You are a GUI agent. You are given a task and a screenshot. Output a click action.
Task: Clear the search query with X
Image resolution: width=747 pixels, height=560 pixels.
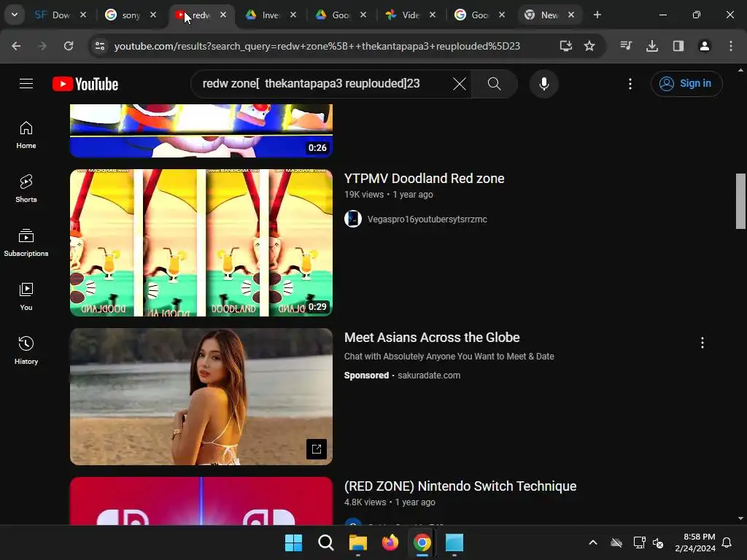[x=460, y=84]
